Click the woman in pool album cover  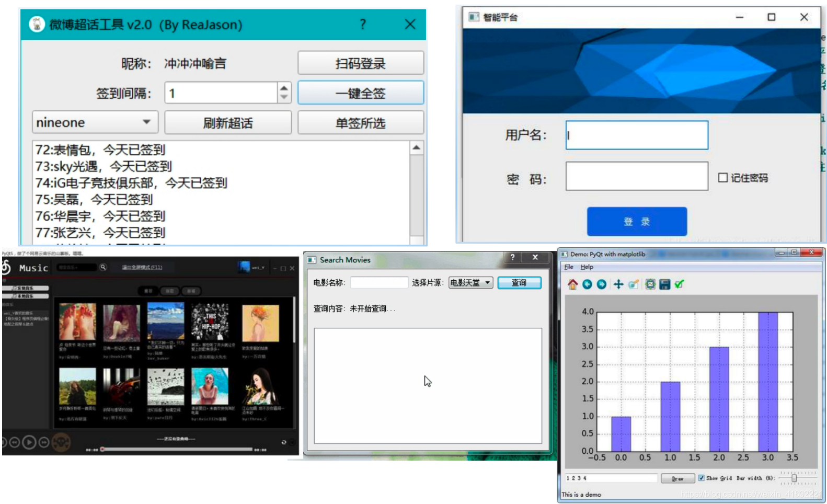[x=210, y=386]
